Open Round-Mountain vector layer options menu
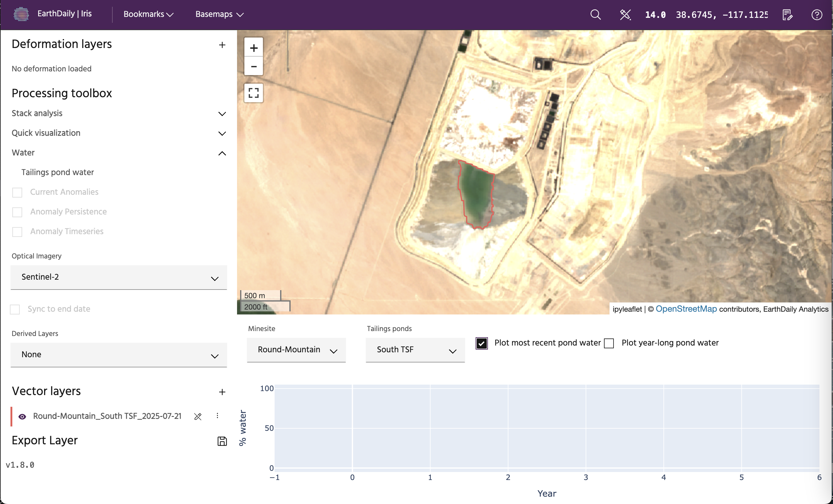The height and width of the screenshot is (504, 833). (x=217, y=416)
